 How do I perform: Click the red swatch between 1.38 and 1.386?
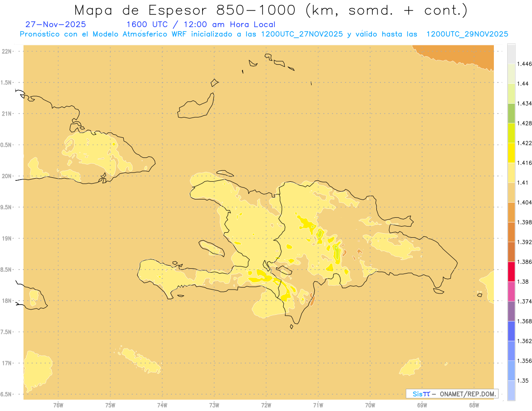tap(511, 272)
